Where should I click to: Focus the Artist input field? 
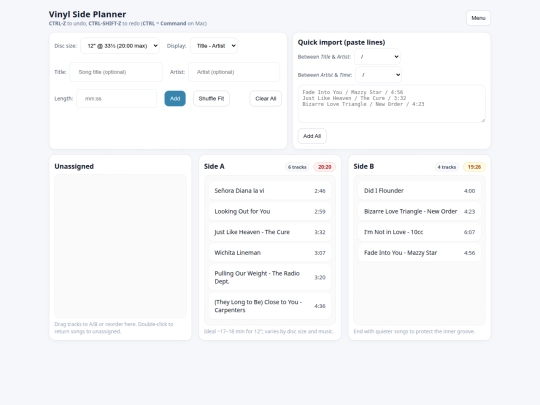(x=234, y=72)
